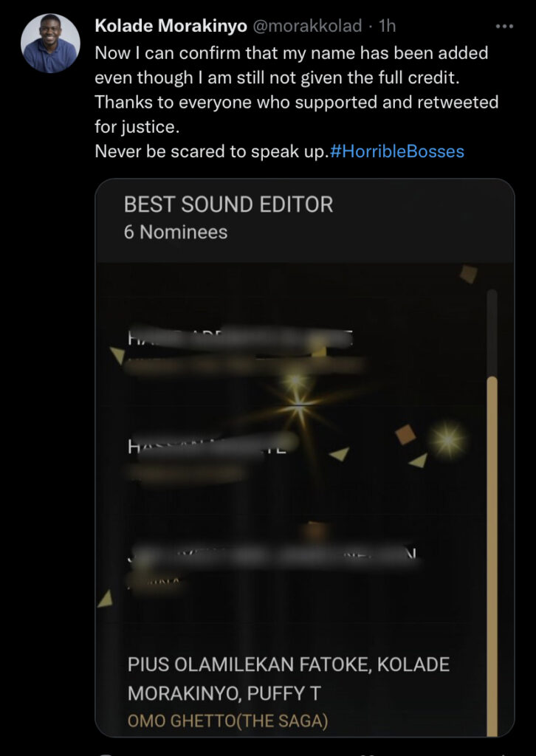Open the #HorribleBosses hashtag
The image size is (536, 756).
tap(398, 151)
